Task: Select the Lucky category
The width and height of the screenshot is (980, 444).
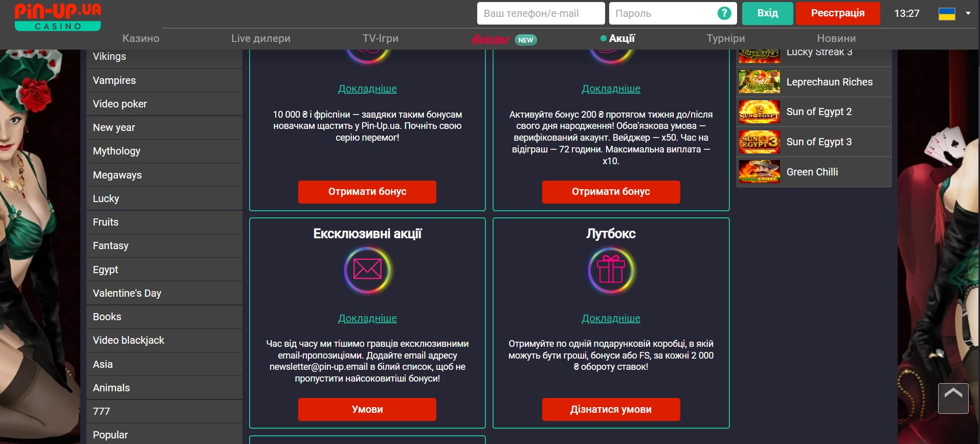Action: [x=164, y=198]
